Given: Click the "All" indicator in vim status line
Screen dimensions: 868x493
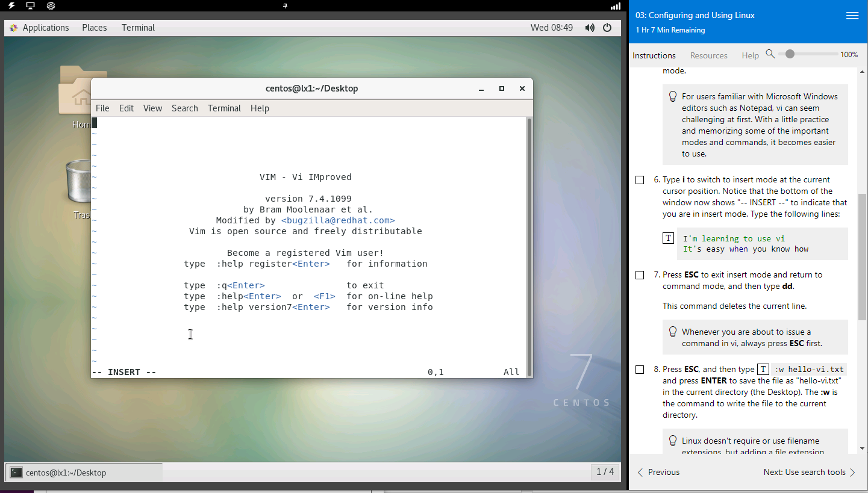Looking at the screenshot, I should 511,373.
